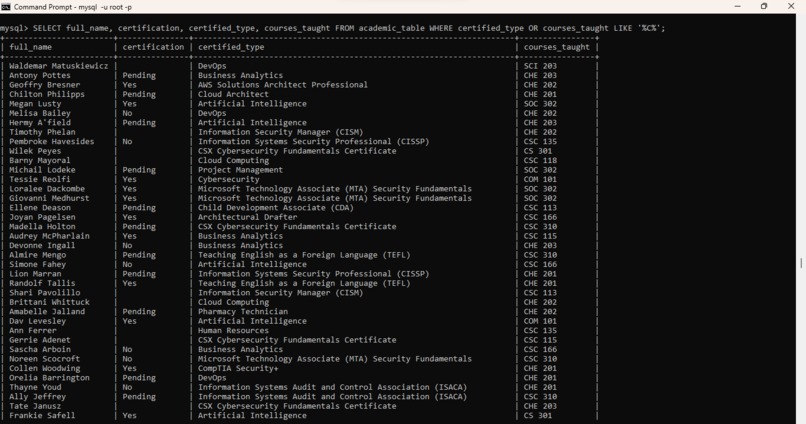This screenshot has height=424, width=806.
Task: Click the name Loralee Dackombe
Action: (47, 189)
